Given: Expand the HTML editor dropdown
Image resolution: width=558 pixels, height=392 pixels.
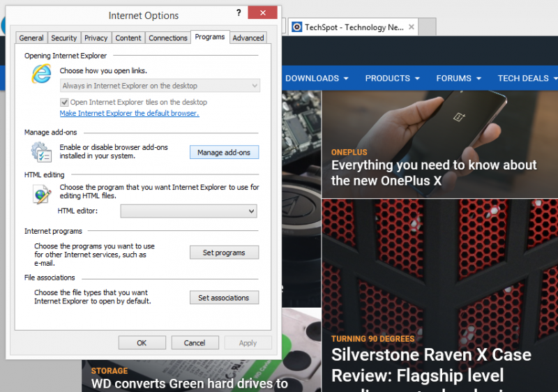Looking at the screenshot, I should [x=188, y=211].
